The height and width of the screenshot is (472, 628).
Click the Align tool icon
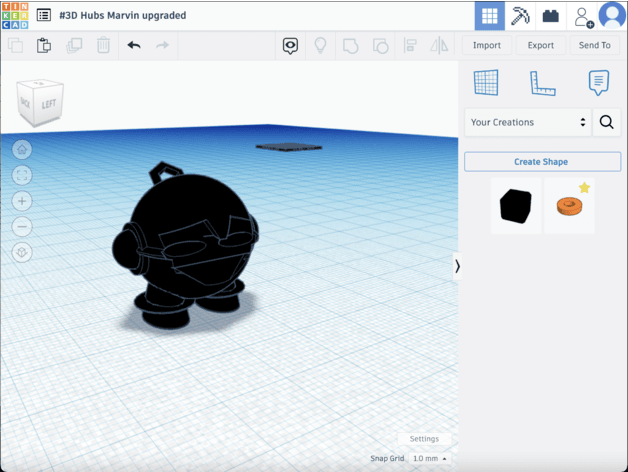coord(410,45)
